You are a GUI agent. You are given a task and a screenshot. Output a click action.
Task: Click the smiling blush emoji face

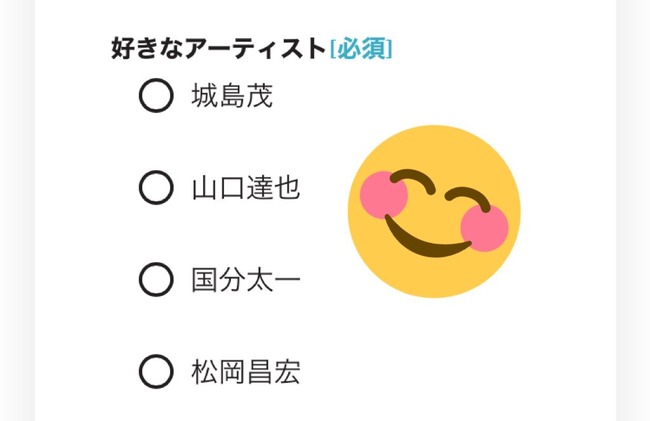click(434, 212)
